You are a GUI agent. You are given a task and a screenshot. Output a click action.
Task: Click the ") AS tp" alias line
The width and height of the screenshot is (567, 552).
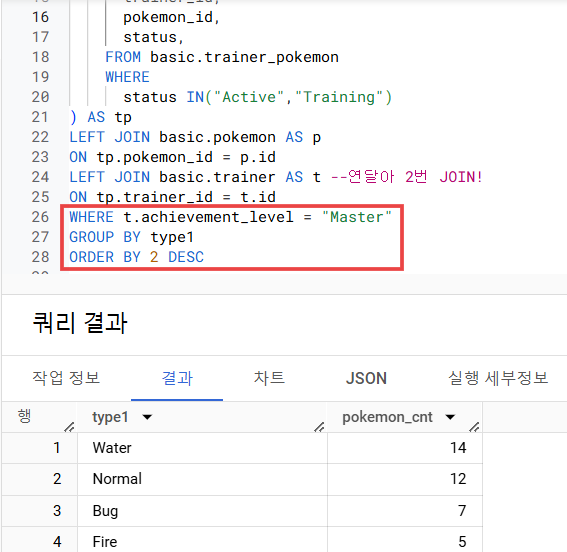tap(101, 117)
